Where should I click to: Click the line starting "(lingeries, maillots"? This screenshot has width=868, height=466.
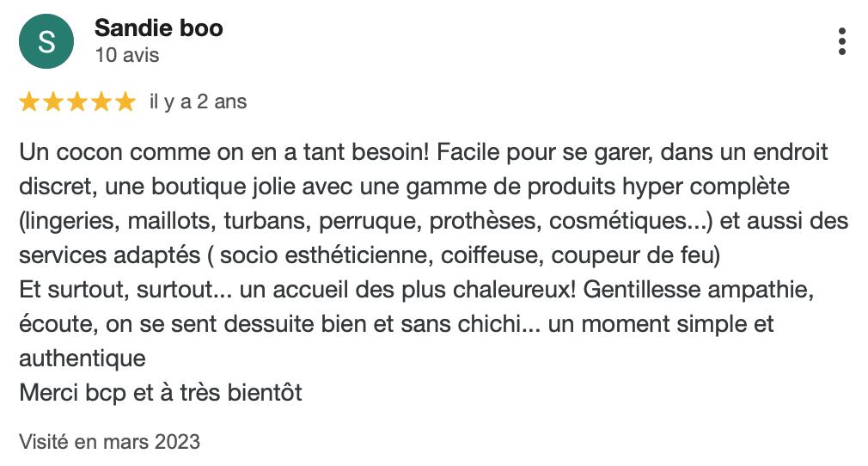click(x=433, y=221)
